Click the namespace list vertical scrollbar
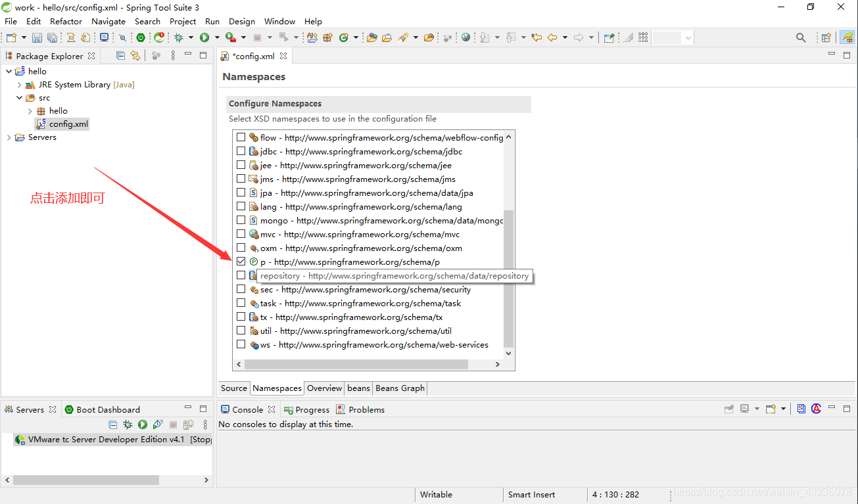This screenshot has width=858, height=504. point(508,277)
